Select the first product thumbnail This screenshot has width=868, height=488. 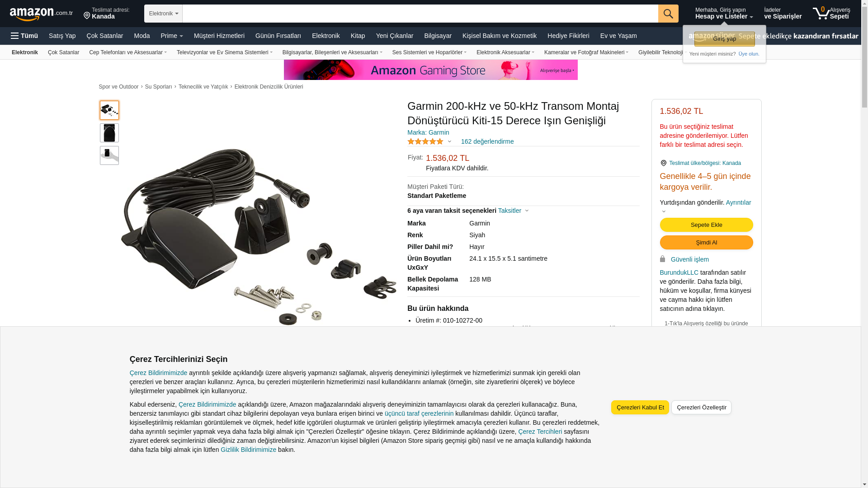click(109, 110)
